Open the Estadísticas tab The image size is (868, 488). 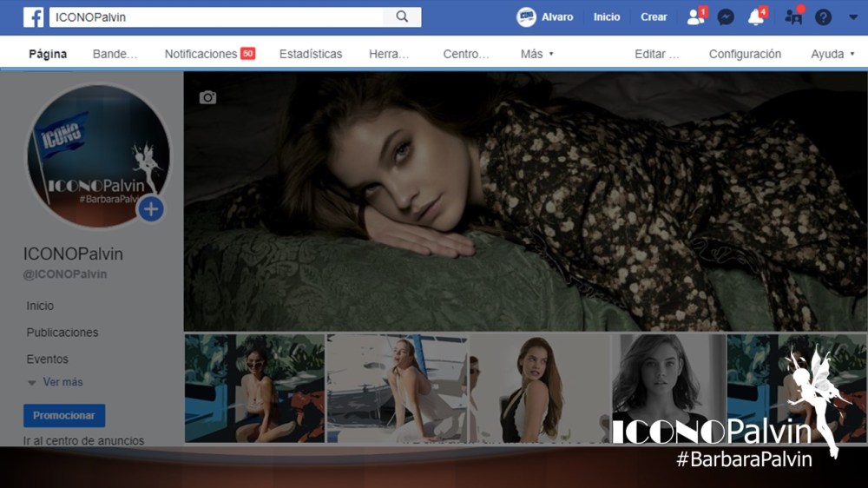click(311, 54)
